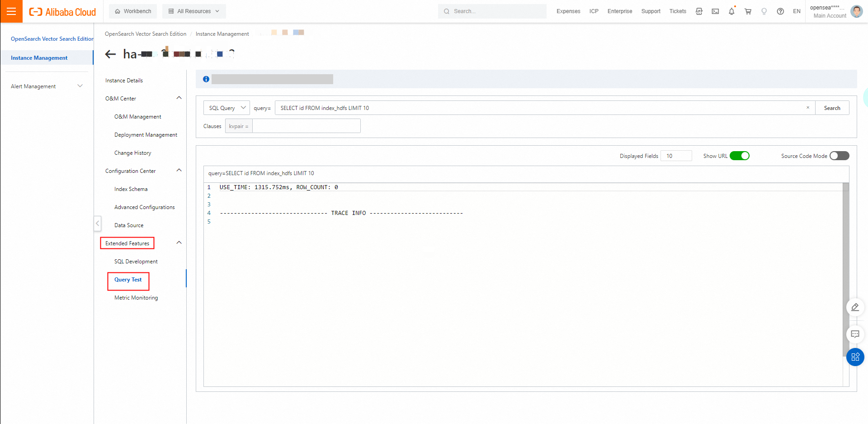Collapse the Configuration Center section
The width and height of the screenshot is (868, 424).
coord(179,171)
